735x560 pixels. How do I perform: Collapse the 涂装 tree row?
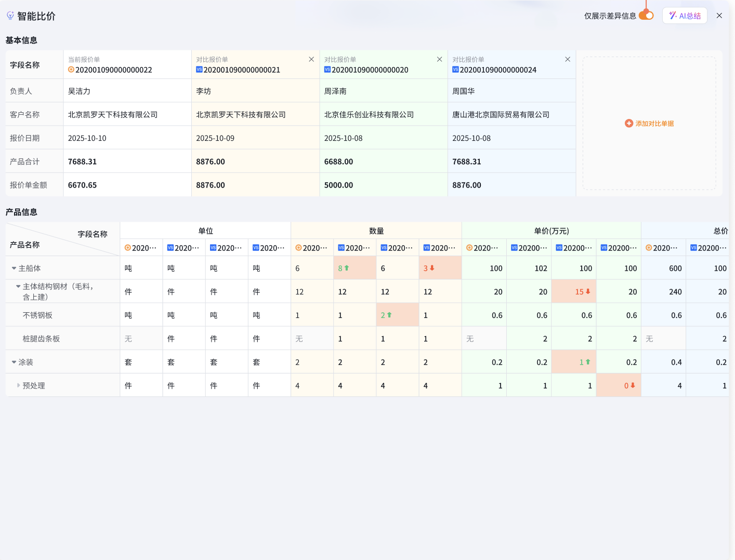coord(14,362)
